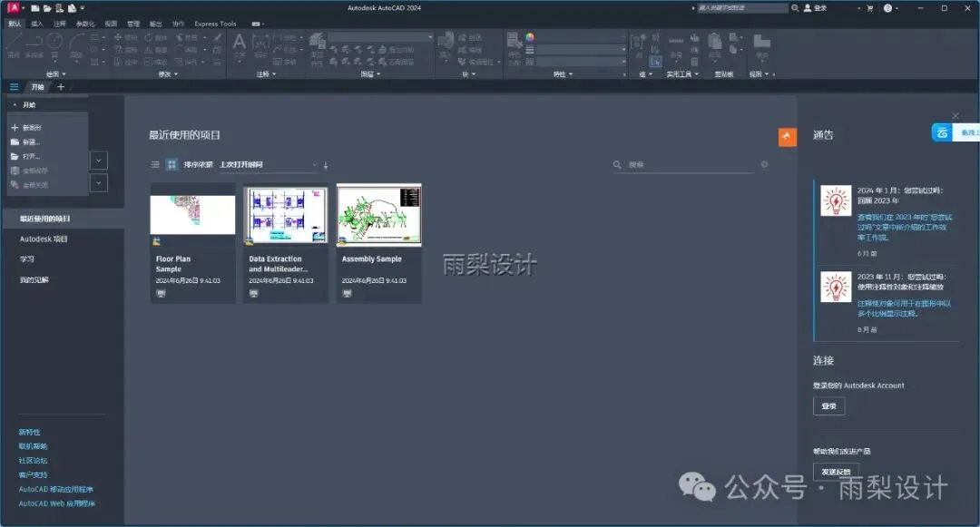Reverse sort order with the arrow icon
This screenshot has height=527, width=980.
coord(326,165)
